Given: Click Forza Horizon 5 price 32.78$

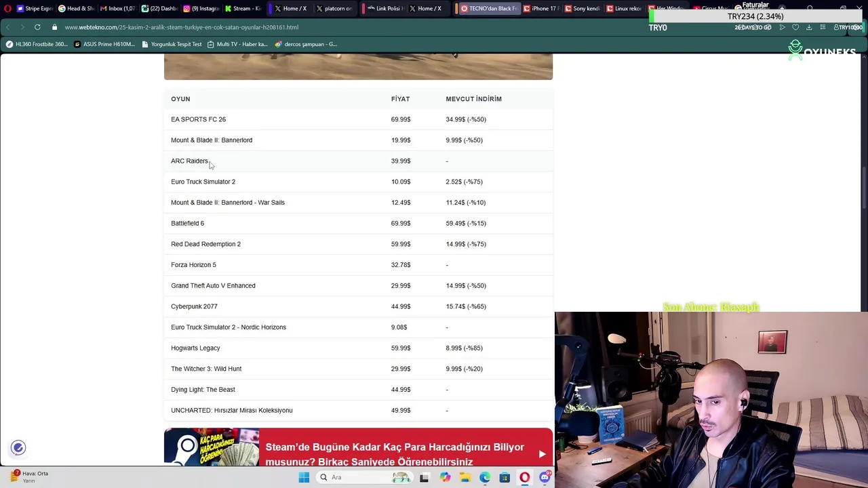Looking at the screenshot, I should point(401,265).
